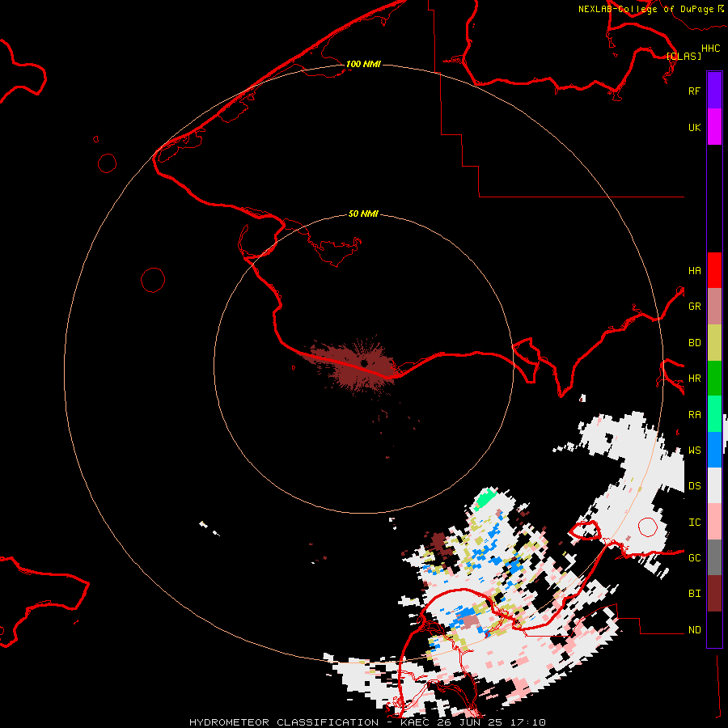This screenshot has height=728, width=728.
Task: Click the DS white legend swatch
Action: pyautogui.click(x=714, y=485)
